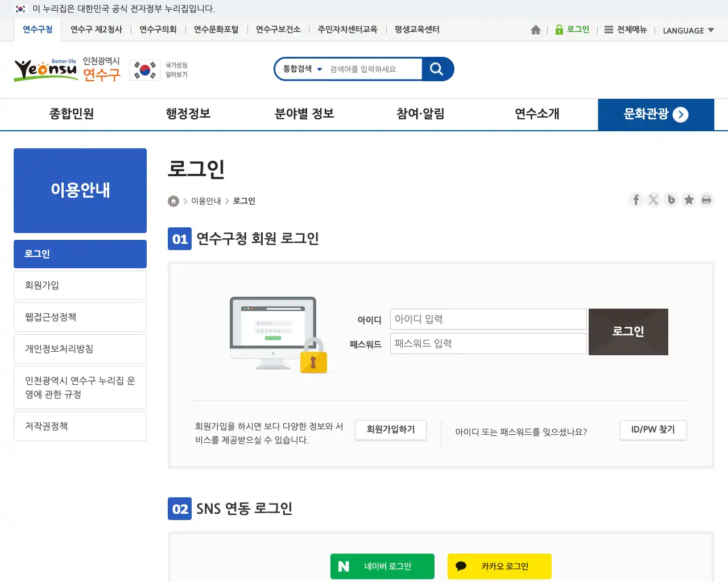The image size is (728, 582).
Task: Click the 회원가입하기 button
Action: (x=391, y=430)
